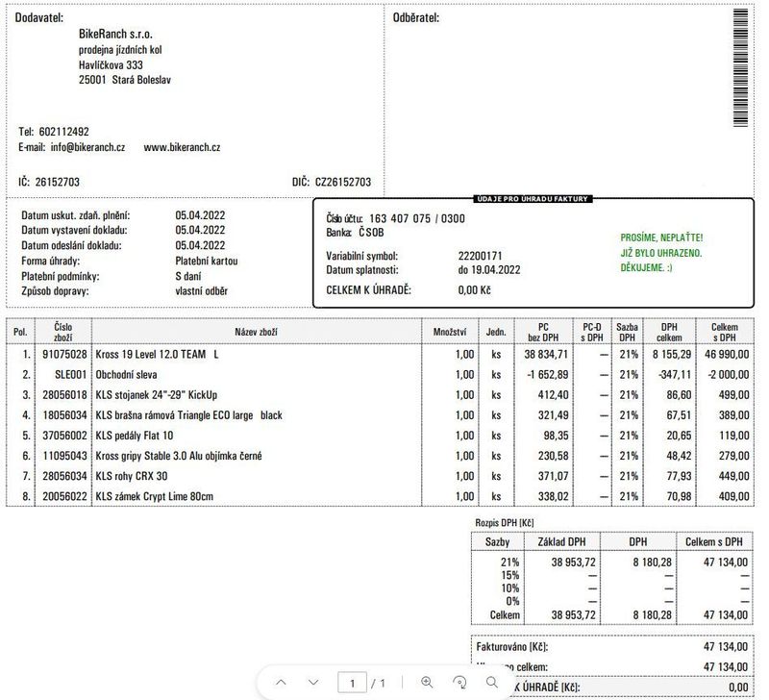Select the Obchodní sleva row name
Viewport: 769px width, 700px height.
tap(127, 375)
